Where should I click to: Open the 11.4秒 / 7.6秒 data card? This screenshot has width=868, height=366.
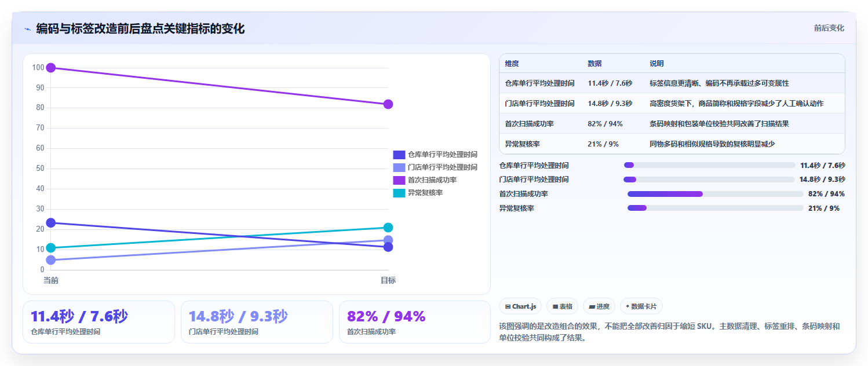99,322
